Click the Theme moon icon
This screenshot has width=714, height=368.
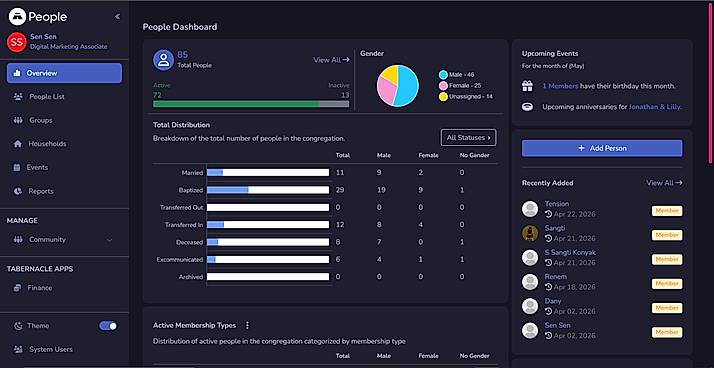[x=18, y=326]
